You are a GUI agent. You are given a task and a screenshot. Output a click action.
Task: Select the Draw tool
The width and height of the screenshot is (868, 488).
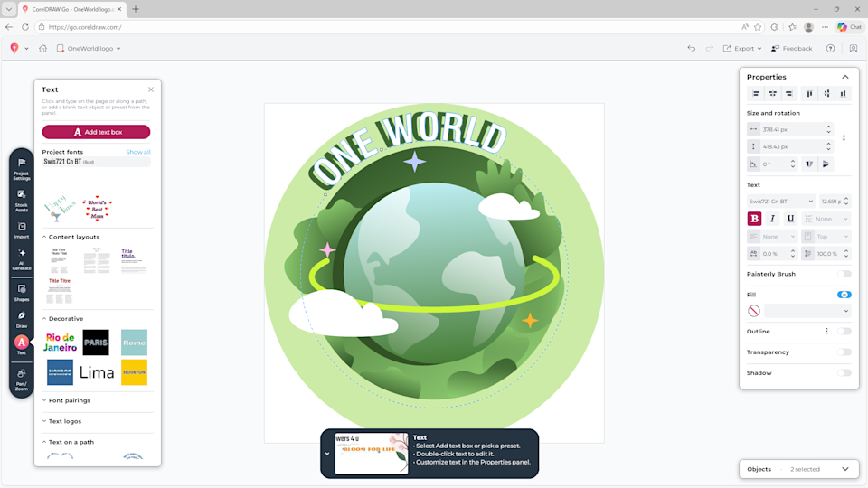(21, 319)
